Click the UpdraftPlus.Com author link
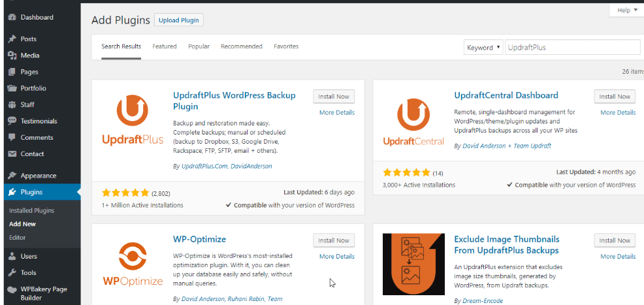 point(204,167)
